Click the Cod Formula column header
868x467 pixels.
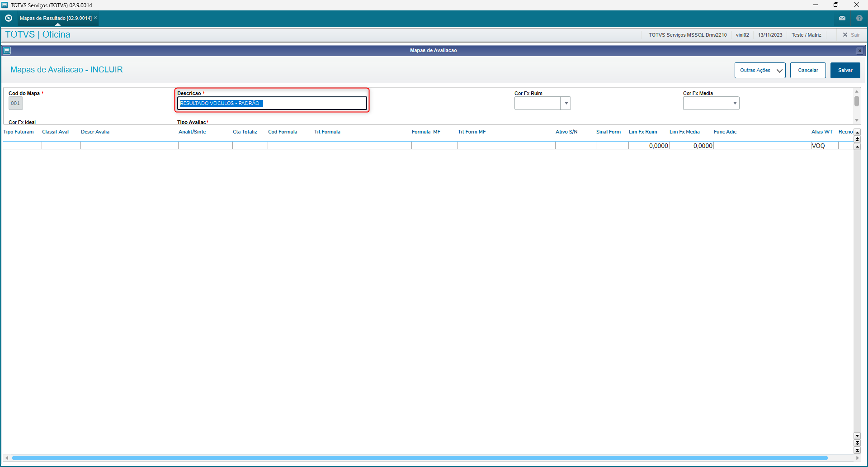pos(283,132)
